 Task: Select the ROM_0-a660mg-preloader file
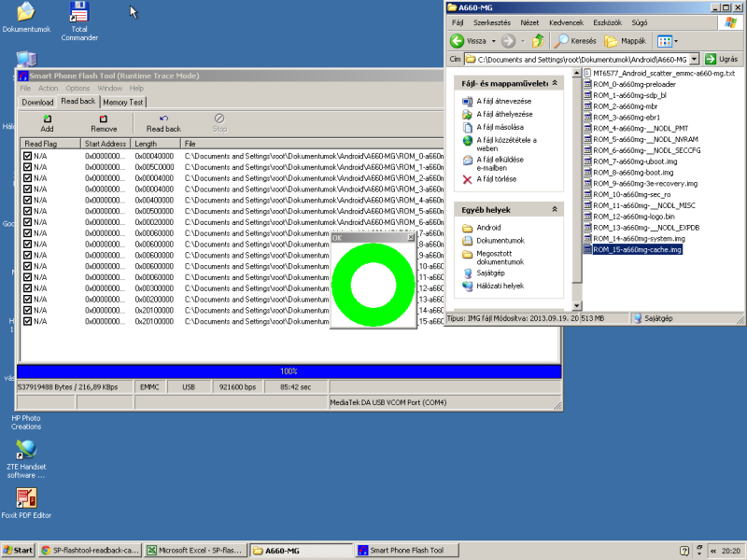click(629, 84)
